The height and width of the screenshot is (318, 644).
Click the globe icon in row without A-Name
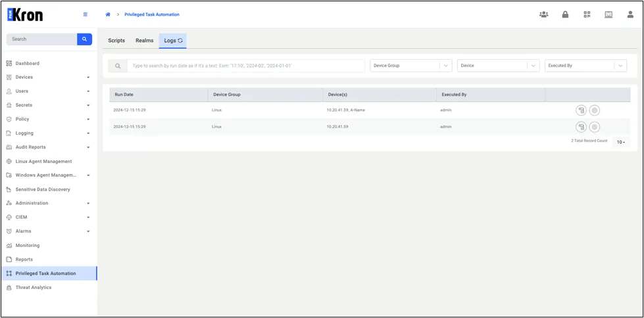coord(594,127)
